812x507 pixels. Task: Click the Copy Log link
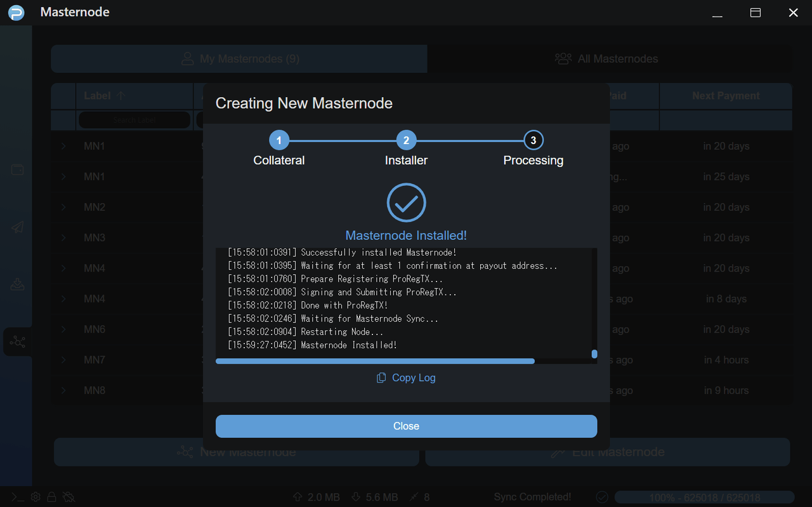[406, 378]
